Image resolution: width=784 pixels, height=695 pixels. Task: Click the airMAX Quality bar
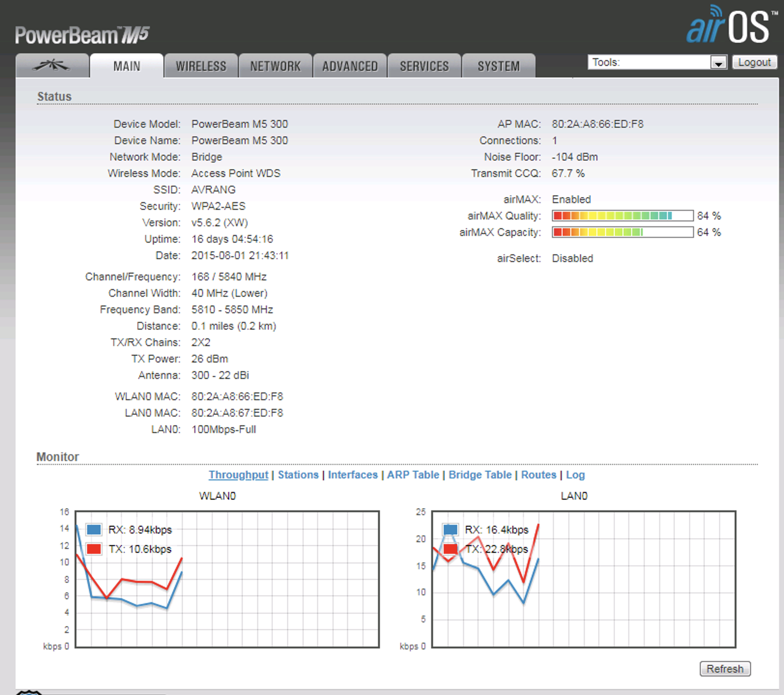click(x=623, y=216)
